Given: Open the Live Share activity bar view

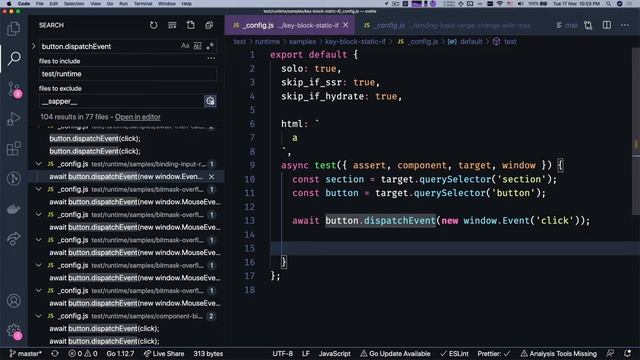Looking at the screenshot, I should pyautogui.click(x=14, y=239).
